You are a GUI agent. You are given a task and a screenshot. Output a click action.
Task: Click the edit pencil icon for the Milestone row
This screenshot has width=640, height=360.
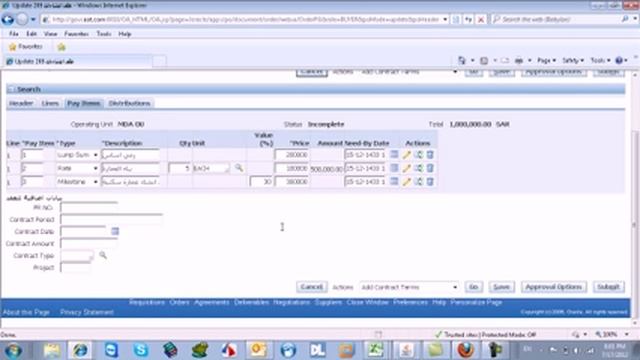[x=407, y=182]
